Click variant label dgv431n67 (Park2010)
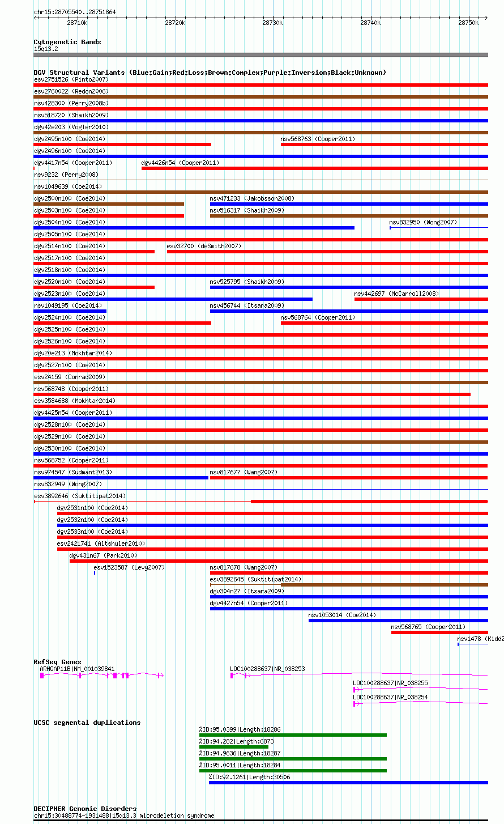504x824 pixels. click(x=103, y=555)
